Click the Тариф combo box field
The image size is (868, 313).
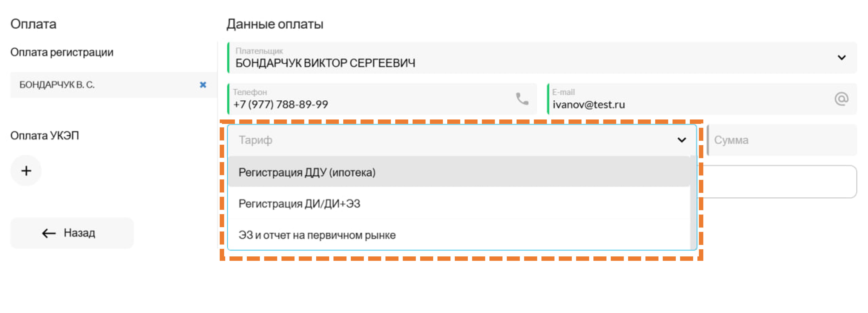pos(438,140)
